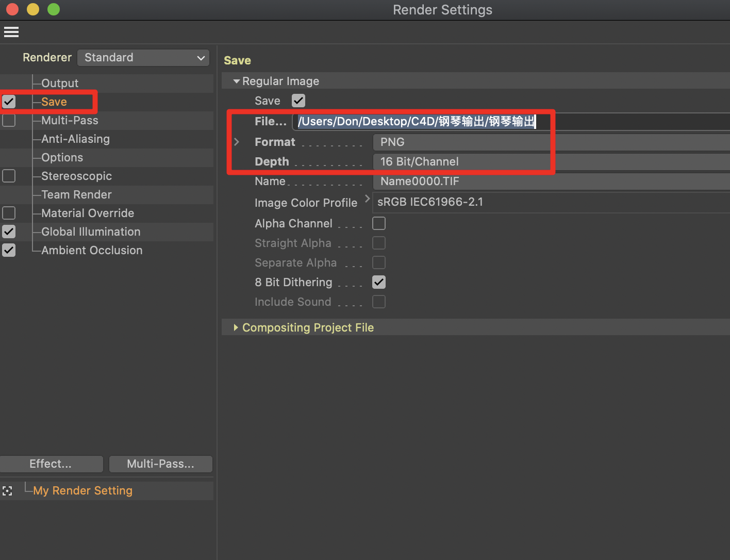Open the Format PNG dropdown
This screenshot has width=730, height=560.
pyautogui.click(x=551, y=142)
